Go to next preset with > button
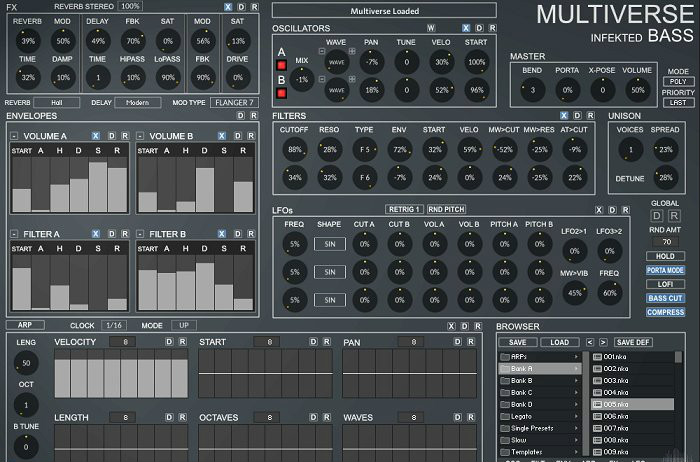 pos(603,342)
